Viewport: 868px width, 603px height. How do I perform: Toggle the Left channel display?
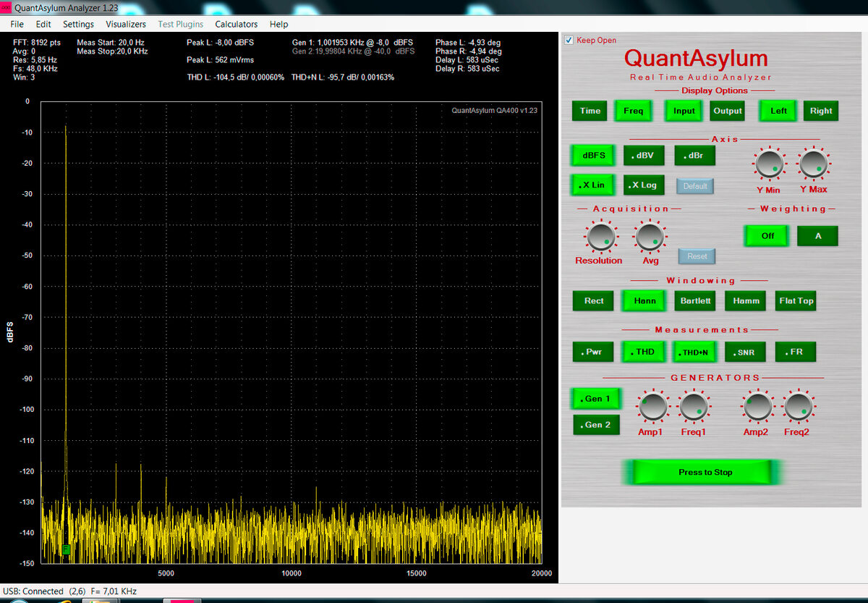(x=778, y=111)
